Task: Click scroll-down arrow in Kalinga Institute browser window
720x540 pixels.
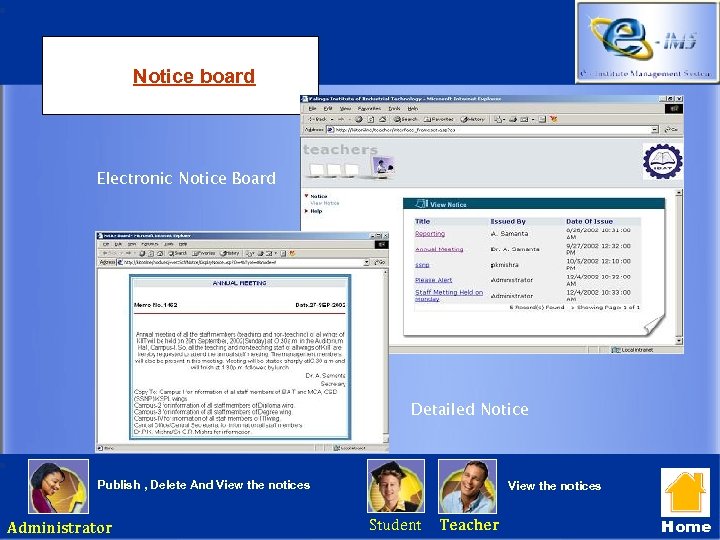Action: 679,341
